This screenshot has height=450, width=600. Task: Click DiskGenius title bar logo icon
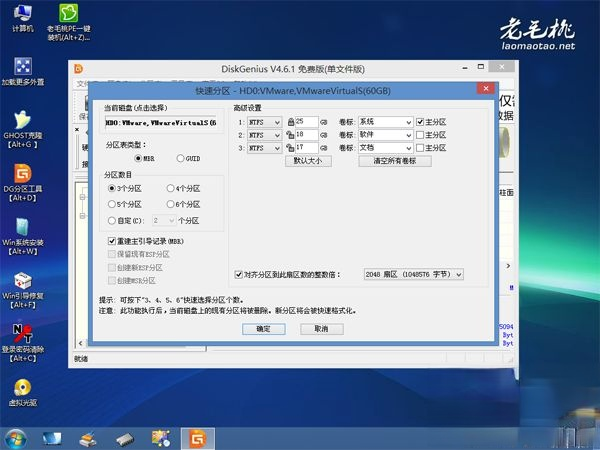click(x=78, y=69)
